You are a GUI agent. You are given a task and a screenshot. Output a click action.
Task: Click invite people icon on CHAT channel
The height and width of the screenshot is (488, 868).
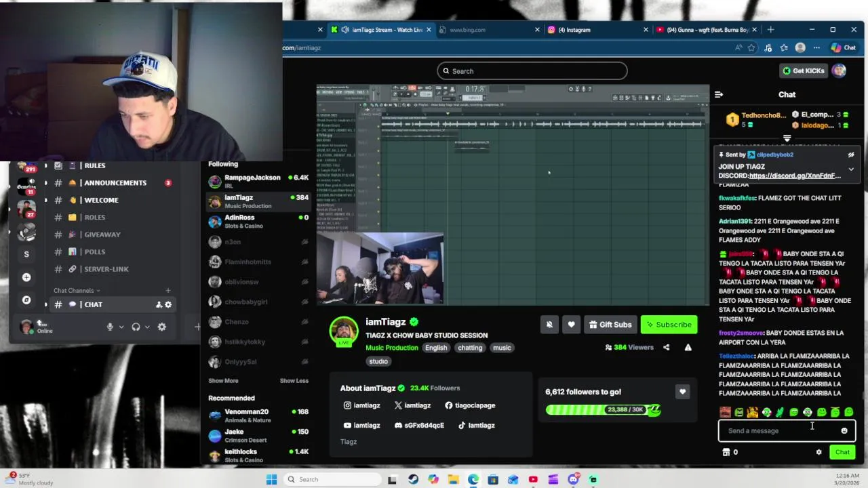click(x=159, y=305)
